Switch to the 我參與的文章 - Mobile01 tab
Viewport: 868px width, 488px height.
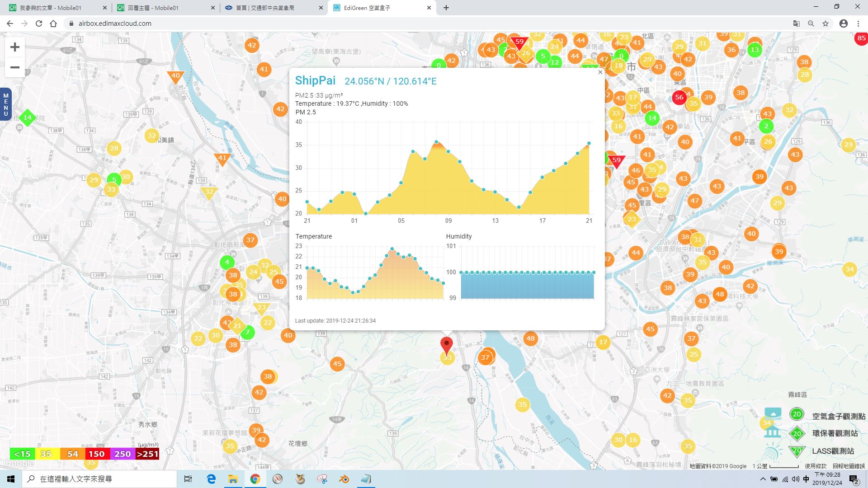coord(57,8)
